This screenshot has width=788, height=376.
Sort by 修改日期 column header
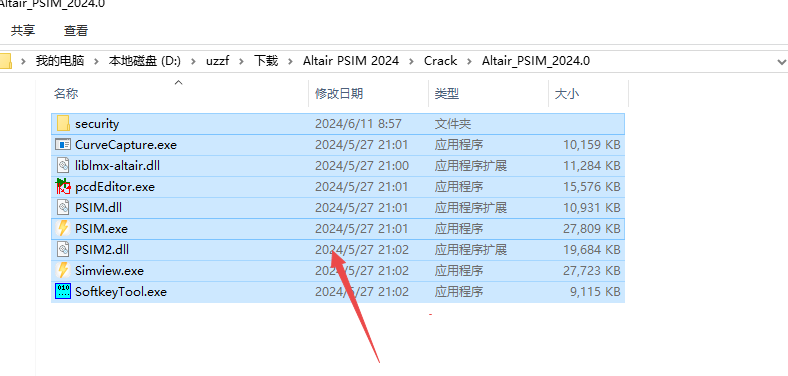tap(339, 93)
